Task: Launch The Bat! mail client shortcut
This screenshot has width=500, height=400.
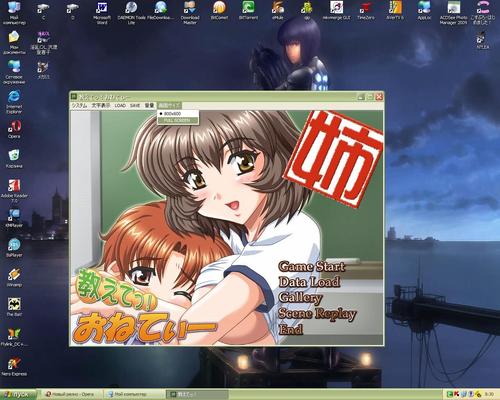Action: [14, 307]
